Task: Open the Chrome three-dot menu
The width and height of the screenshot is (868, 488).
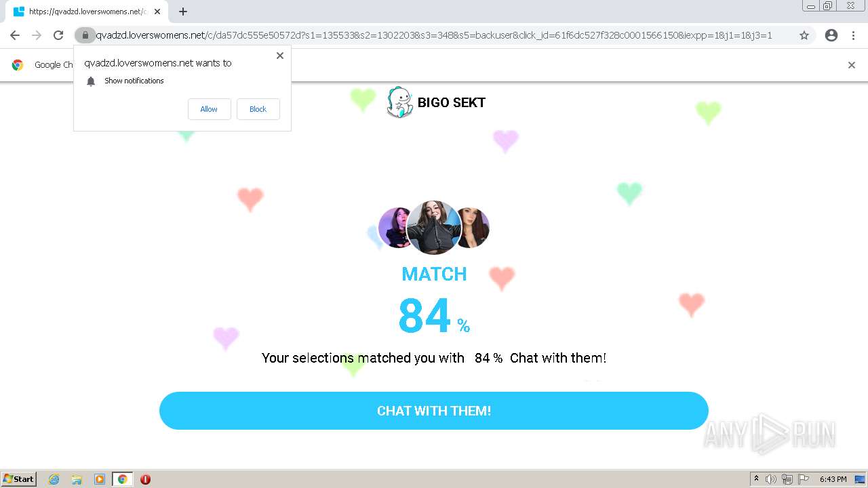Action: click(x=853, y=35)
